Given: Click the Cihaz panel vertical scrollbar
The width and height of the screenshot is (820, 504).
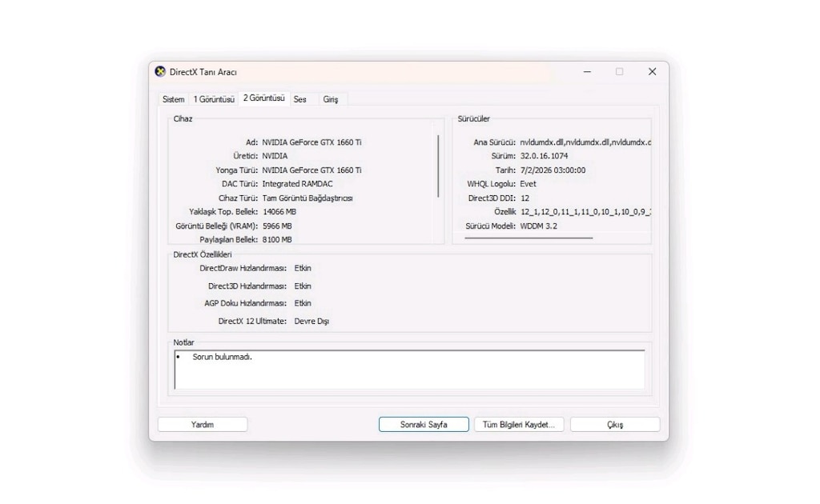Looking at the screenshot, I should pos(438,166).
